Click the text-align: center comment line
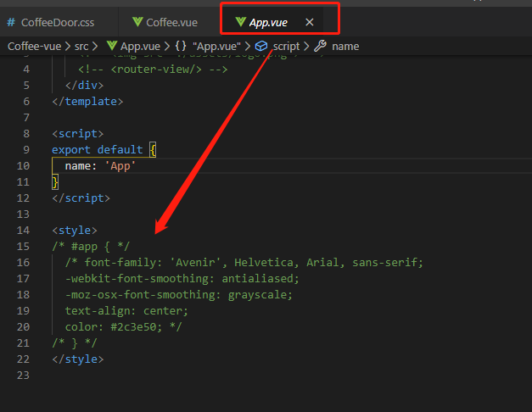The width and height of the screenshot is (532, 412). (x=126, y=310)
